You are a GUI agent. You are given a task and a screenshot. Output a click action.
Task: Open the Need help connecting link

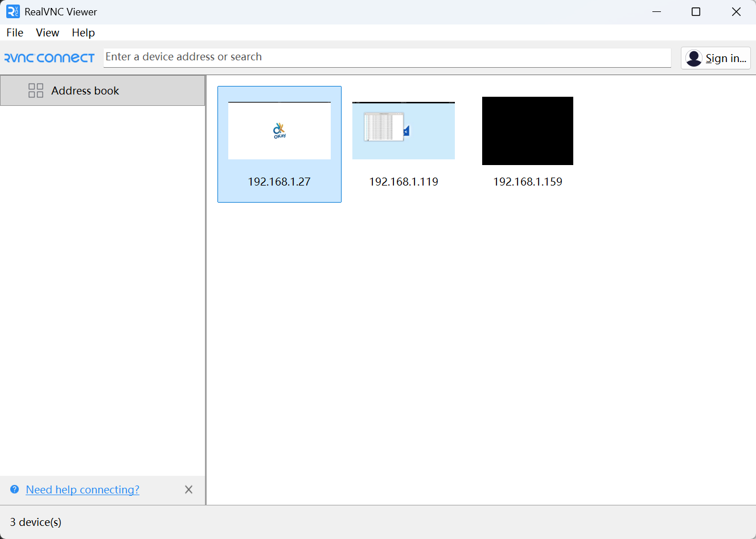83,489
